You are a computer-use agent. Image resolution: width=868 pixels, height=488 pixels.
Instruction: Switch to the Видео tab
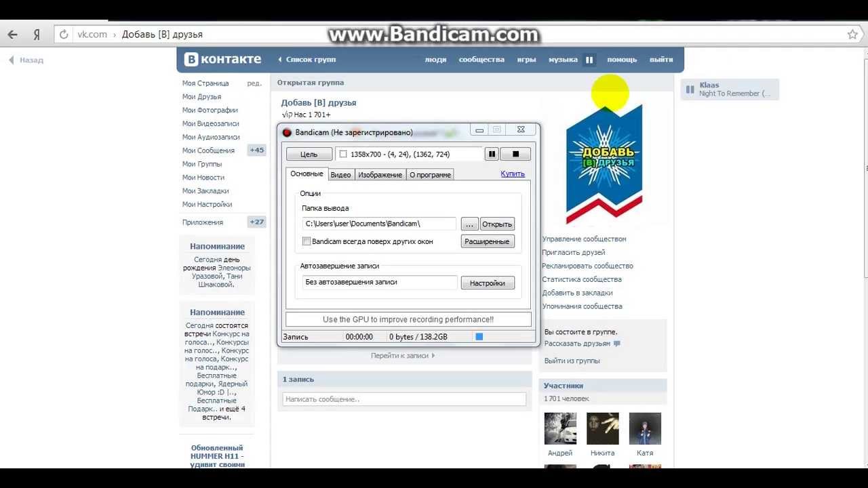click(340, 175)
